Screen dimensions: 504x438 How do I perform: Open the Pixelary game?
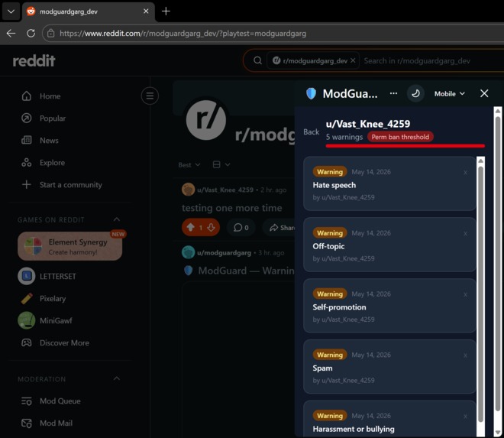point(53,298)
